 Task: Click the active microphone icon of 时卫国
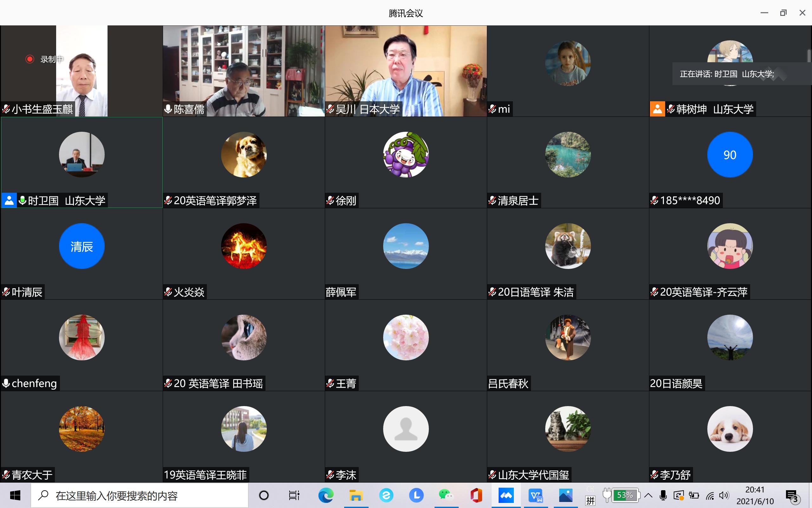23,201
